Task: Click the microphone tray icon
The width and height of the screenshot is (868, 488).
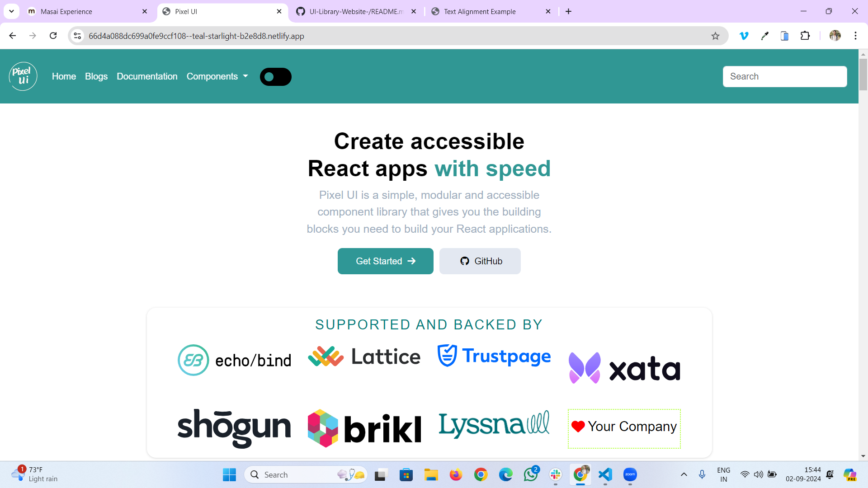Action: [702, 474]
